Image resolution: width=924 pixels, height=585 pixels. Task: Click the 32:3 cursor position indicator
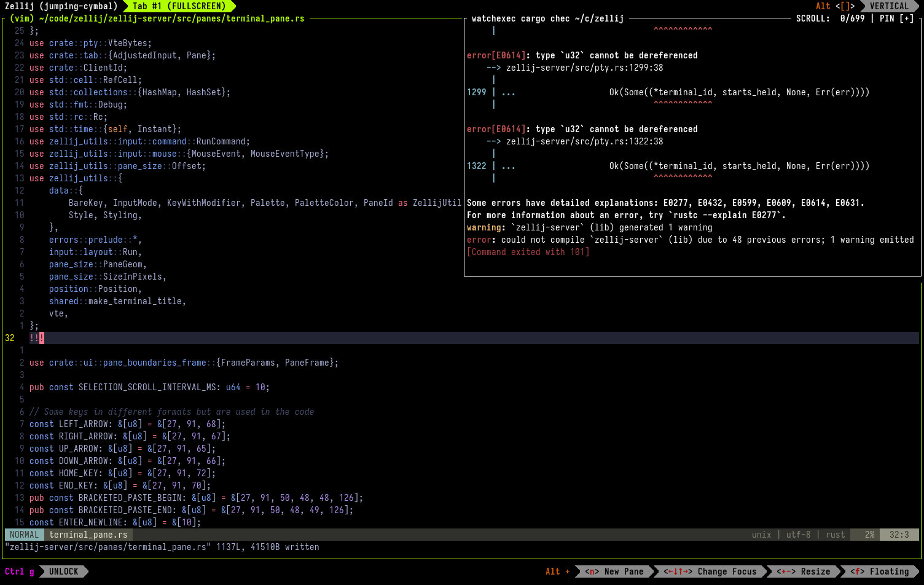pos(899,535)
